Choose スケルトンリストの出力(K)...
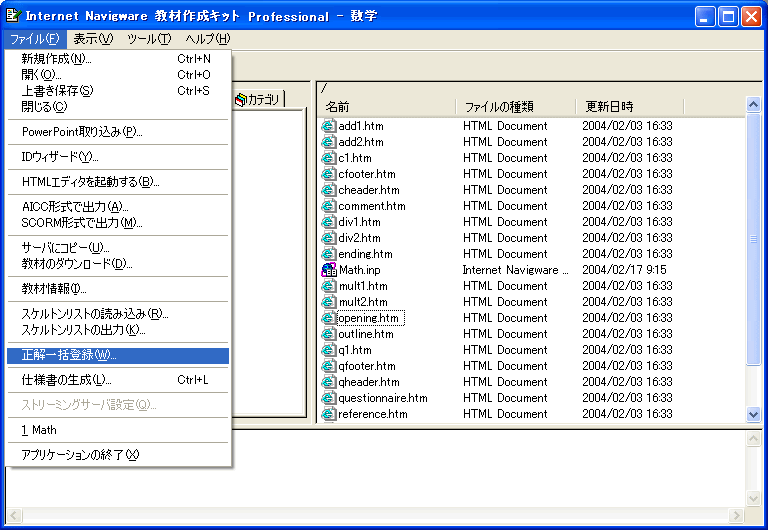768x530 pixels. 118,331
